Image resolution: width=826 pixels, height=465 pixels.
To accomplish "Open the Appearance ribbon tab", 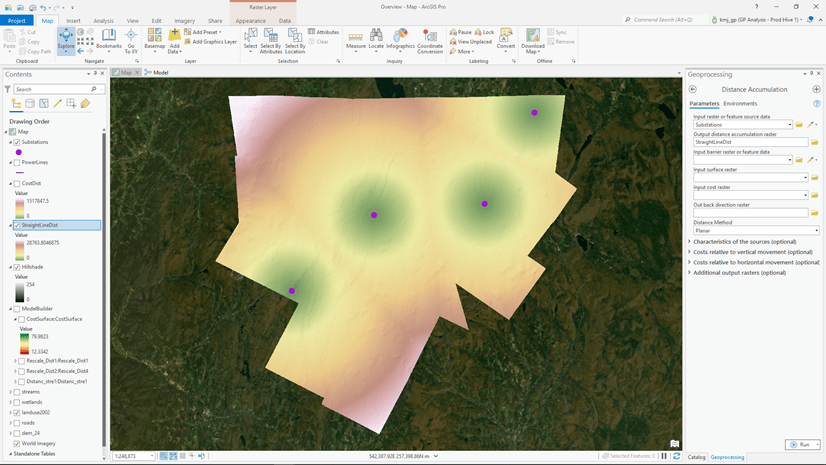I will (250, 21).
